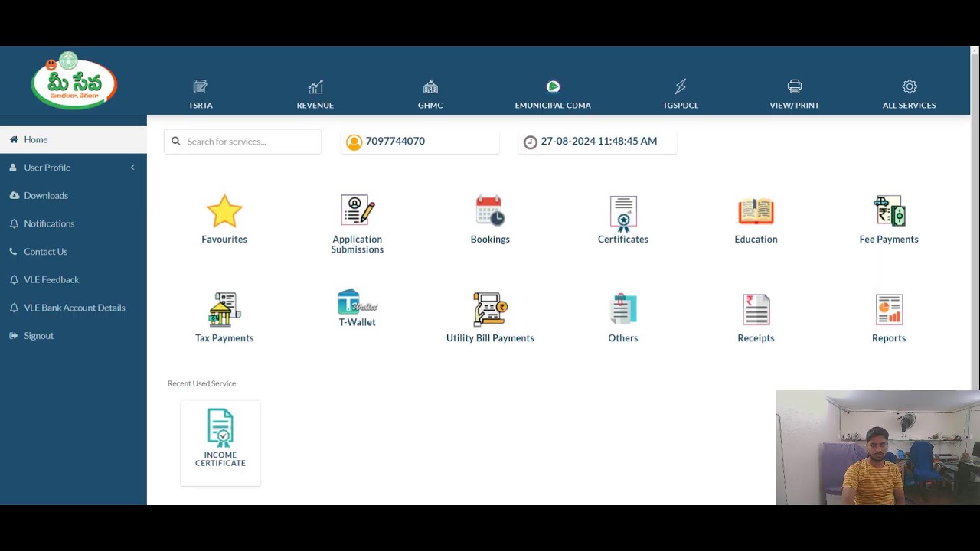The image size is (980, 551).
Task: Click the User Profile collapse chevron
Action: [132, 168]
